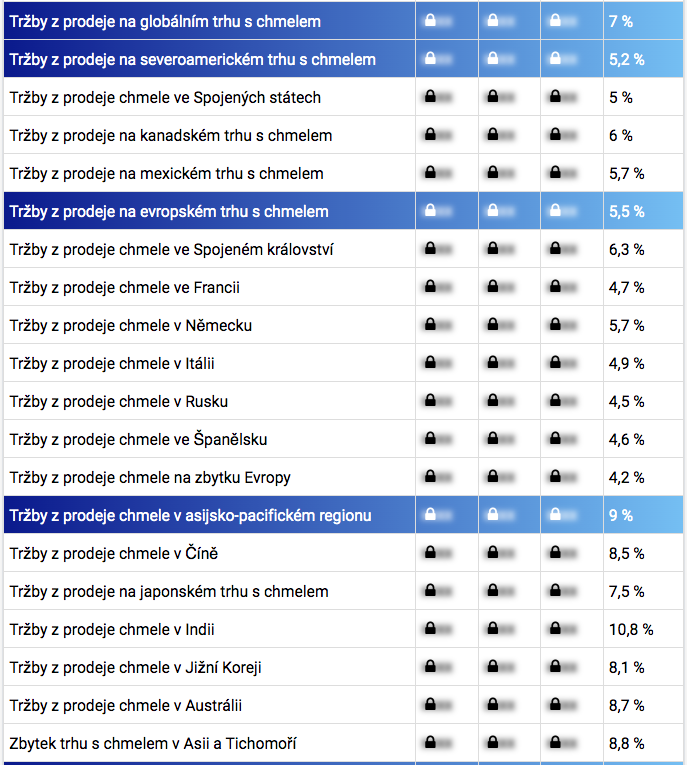Click the 4,2 % value for zbytku Evropy

click(x=626, y=477)
